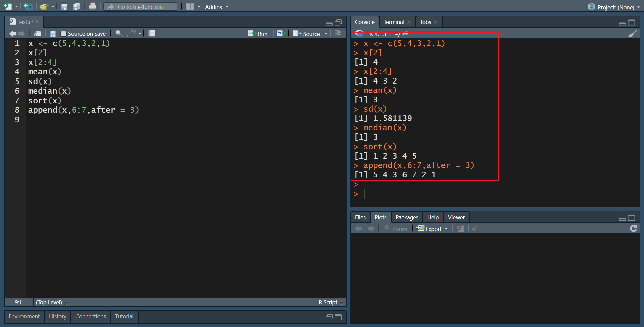Switch to the Packages tab

tap(407, 217)
